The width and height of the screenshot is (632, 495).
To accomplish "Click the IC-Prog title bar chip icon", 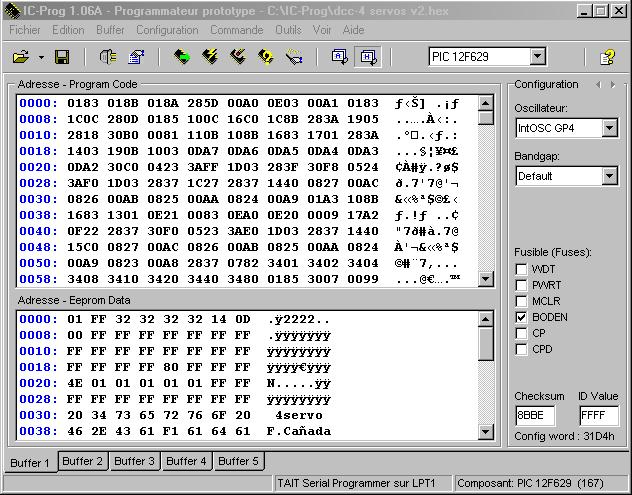I will click(x=12, y=11).
